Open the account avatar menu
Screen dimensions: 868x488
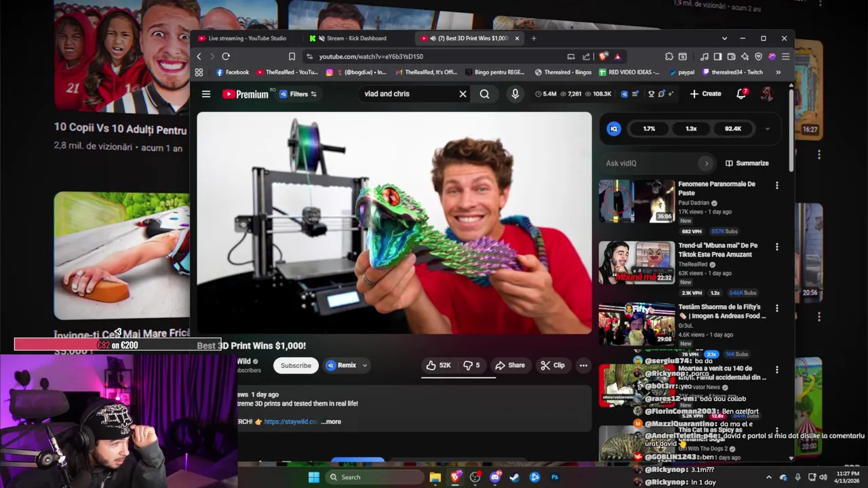[x=767, y=94]
